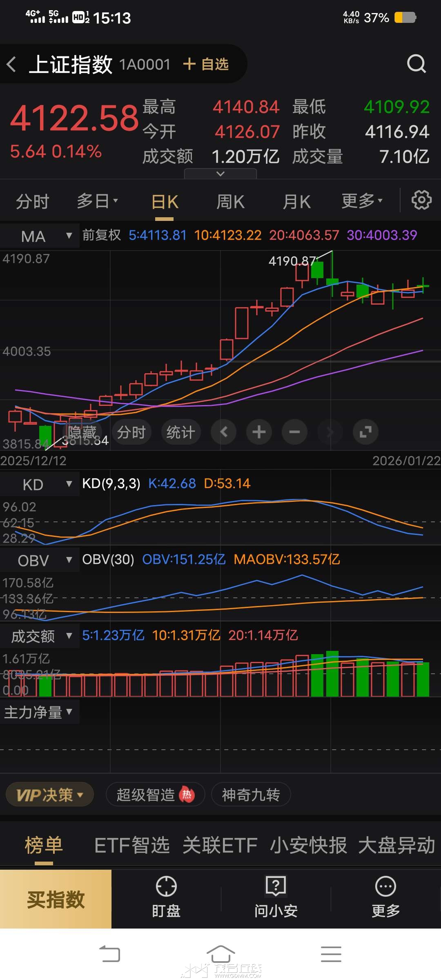441x980 pixels.
Task: Expand K-line chart to fullscreen
Action: (365, 432)
